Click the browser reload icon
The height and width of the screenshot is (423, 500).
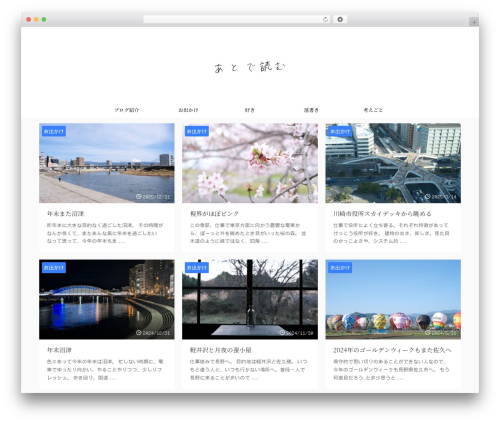(325, 20)
